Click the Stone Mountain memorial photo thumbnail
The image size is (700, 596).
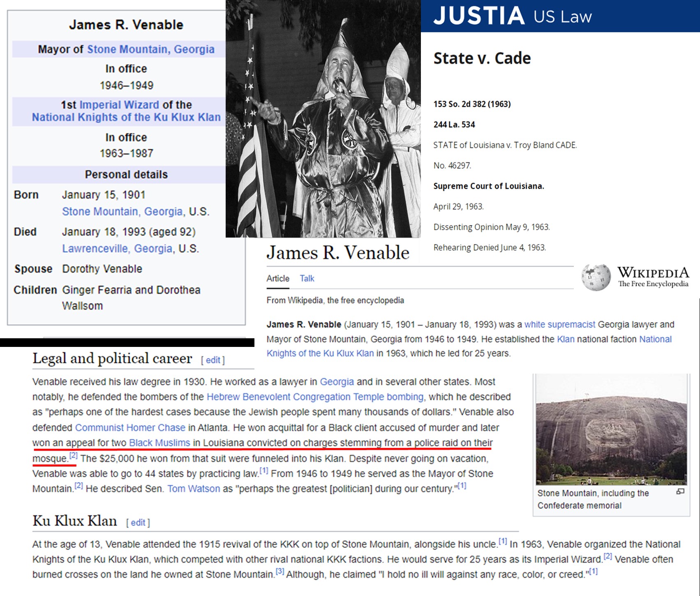[x=611, y=430]
